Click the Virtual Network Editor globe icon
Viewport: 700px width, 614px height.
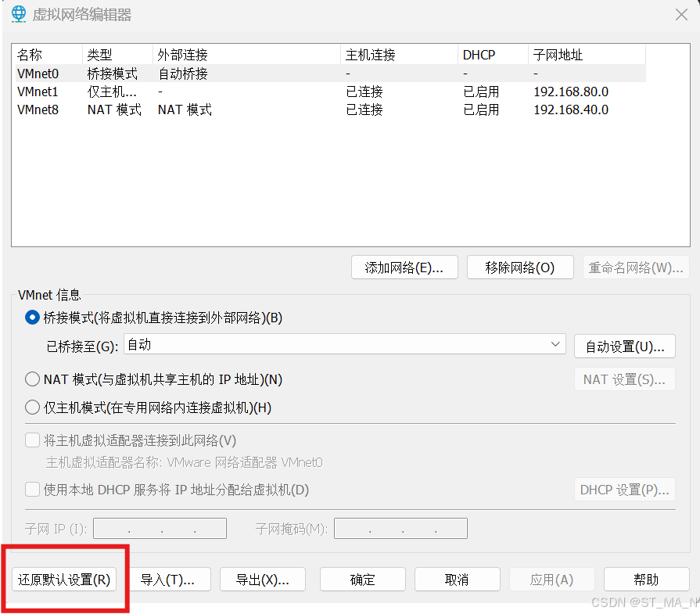pos(18,14)
